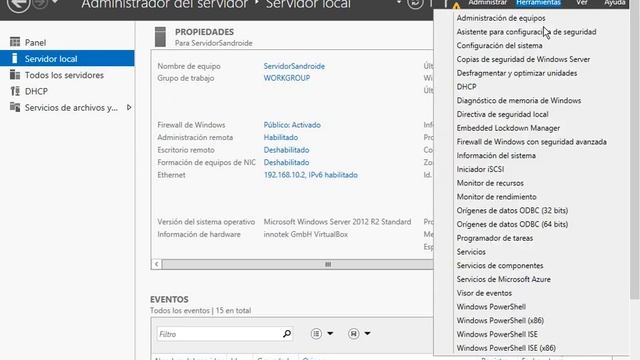Click the forward navigation arrow
Image resolution: width=640 pixels, height=360 pixels.
click(x=40, y=3)
